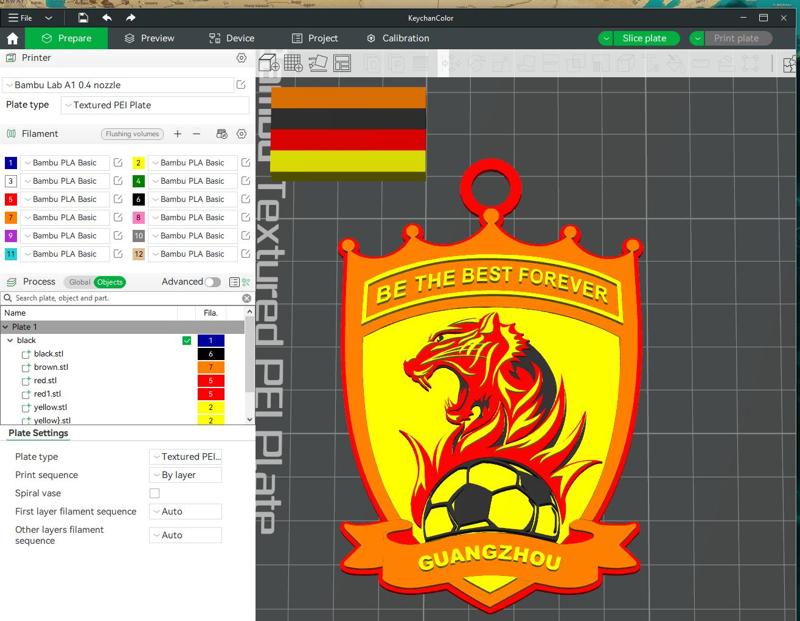Edit filament 12 preset icon

pyautogui.click(x=245, y=254)
